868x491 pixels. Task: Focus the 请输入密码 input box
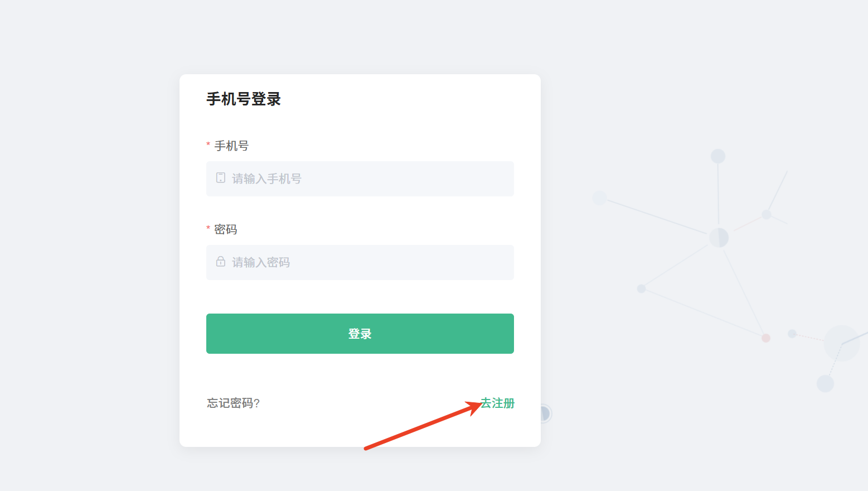[x=360, y=262]
